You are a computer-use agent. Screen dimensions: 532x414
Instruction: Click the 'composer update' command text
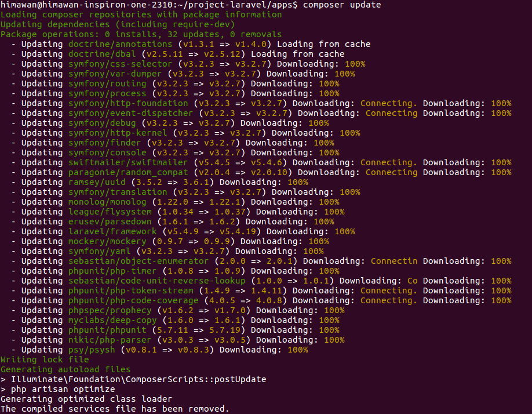point(342,5)
